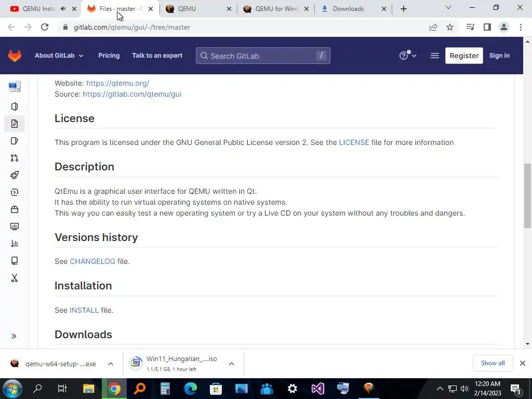Open the Windows Start menu
532x399 pixels.
point(12,389)
